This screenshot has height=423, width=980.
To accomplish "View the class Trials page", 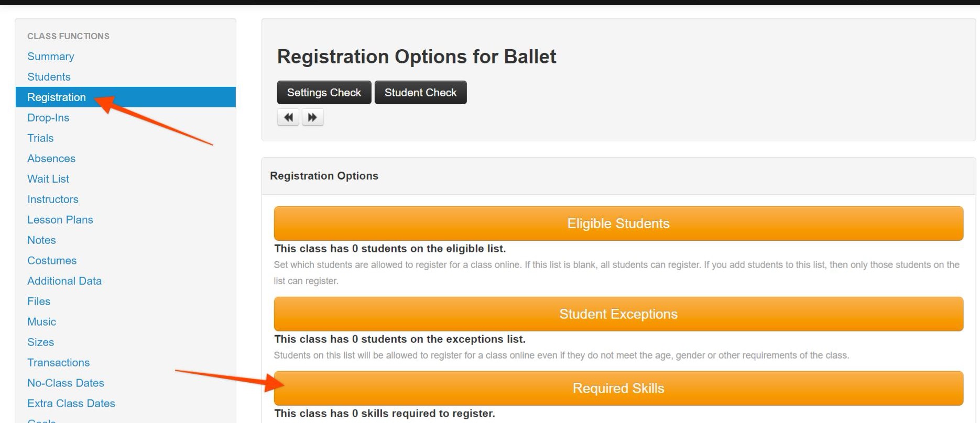I will tap(40, 138).
